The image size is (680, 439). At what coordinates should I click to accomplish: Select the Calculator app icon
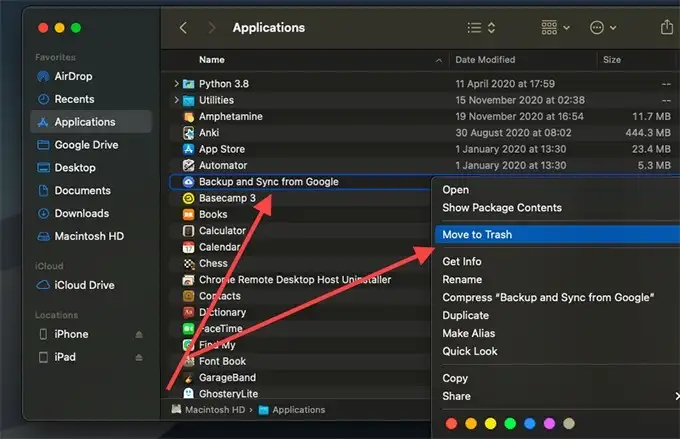pos(189,231)
